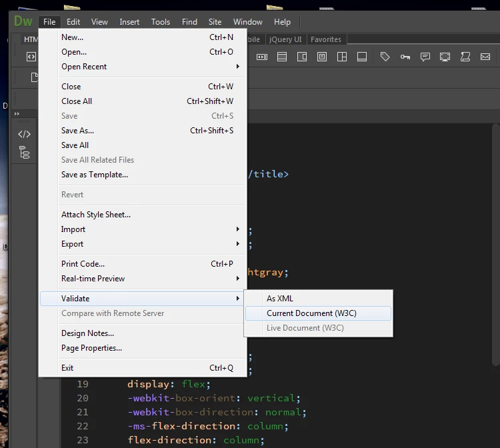500x448 pixels.
Task: Open the Tools menu
Action: point(161,22)
